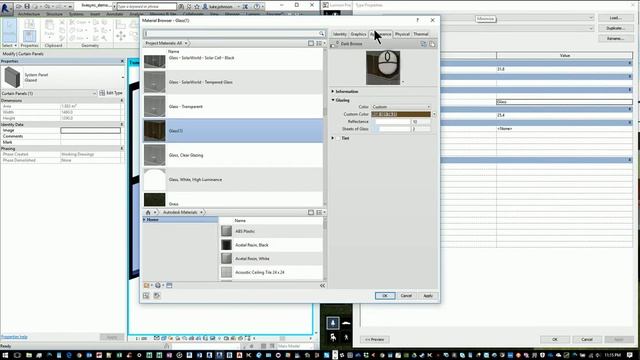
Task: Select Glass - SolarWorld - Tempered Glass material
Action: tap(233, 82)
